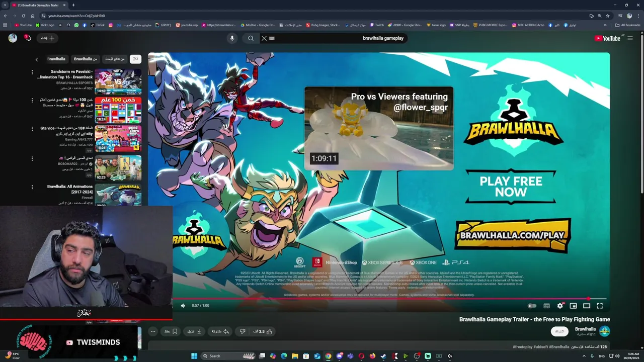The width and height of the screenshot is (644, 362).
Task: Select the 'Brawlhalla' filter chip
Action: coord(56,59)
